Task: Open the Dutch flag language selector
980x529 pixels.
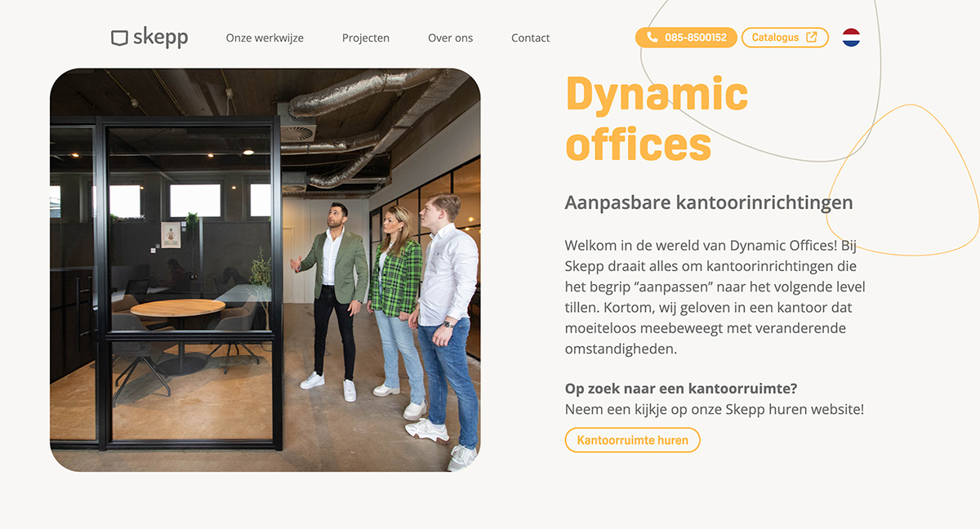Action: (x=851, y=38)
